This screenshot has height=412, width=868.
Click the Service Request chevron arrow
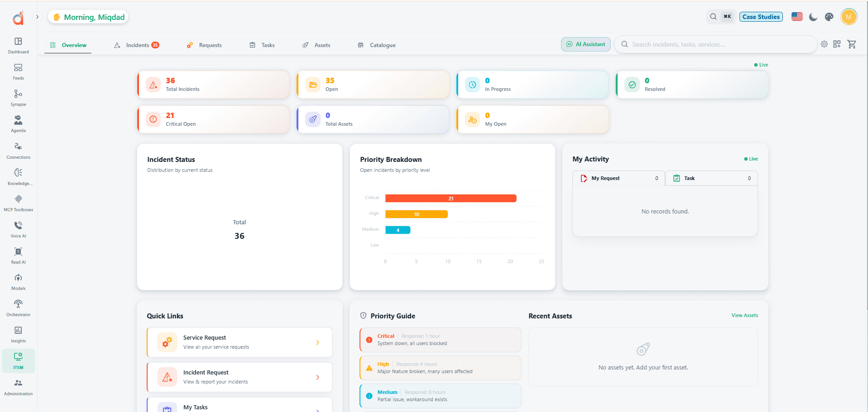317,342
